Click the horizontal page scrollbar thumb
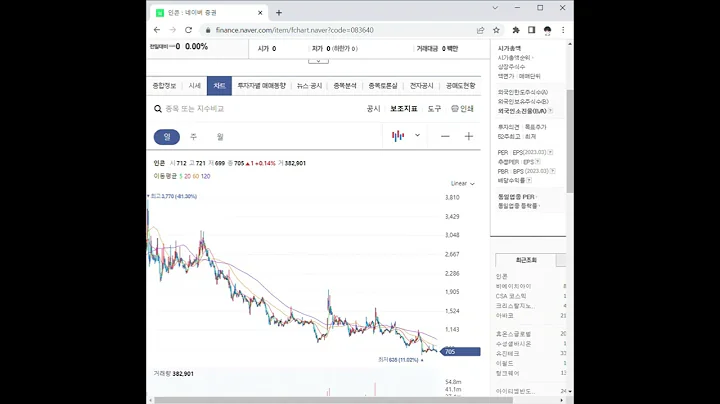The image size is (720, 404). tap(333, 400)
